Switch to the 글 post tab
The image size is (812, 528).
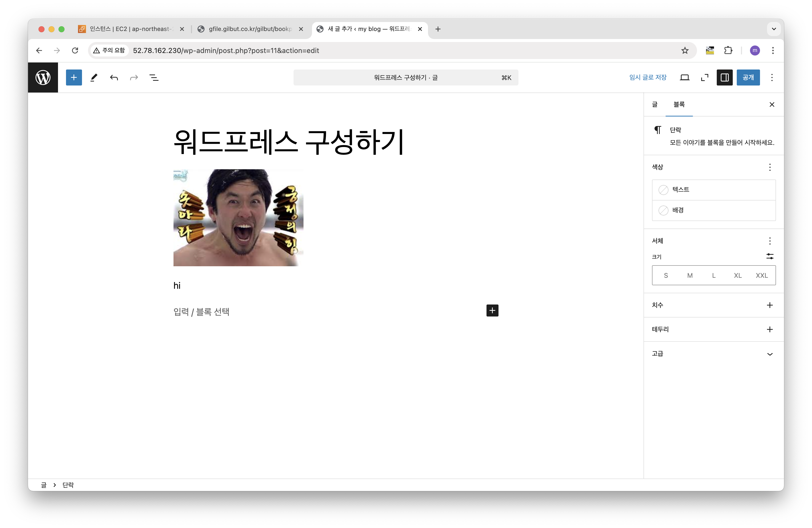point(654,104)
